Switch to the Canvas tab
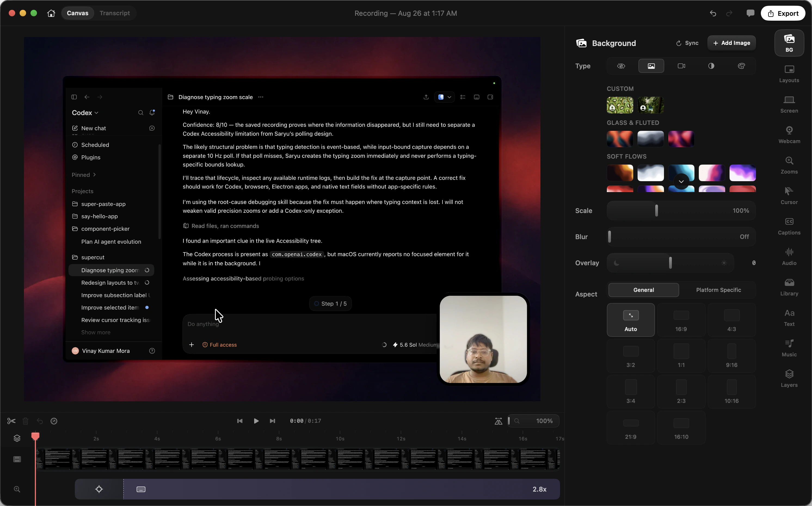812x506 pixels. (x=78, y=13)
